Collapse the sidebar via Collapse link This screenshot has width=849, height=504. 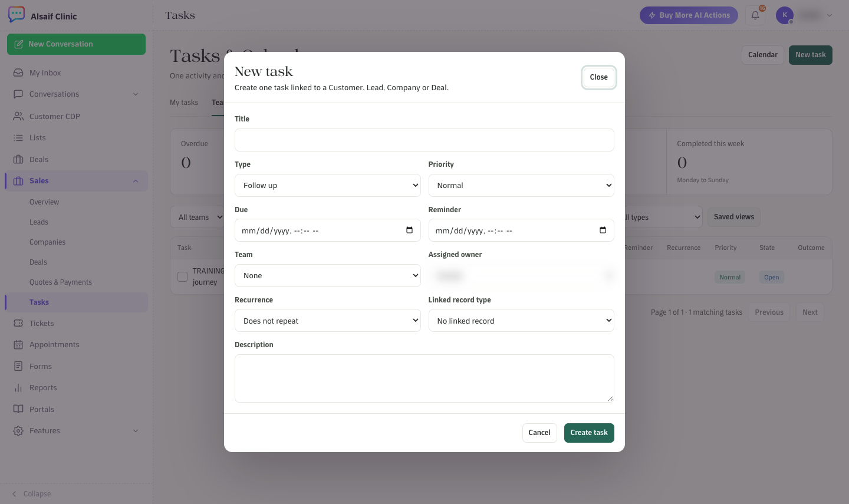click(x=31, y=494)
